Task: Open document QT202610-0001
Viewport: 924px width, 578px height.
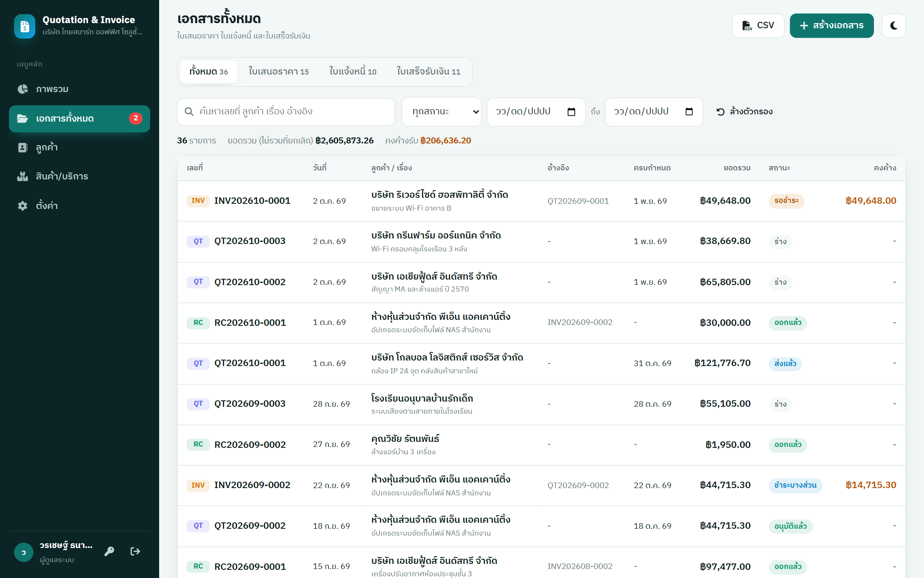Action: tap(250, 363)
